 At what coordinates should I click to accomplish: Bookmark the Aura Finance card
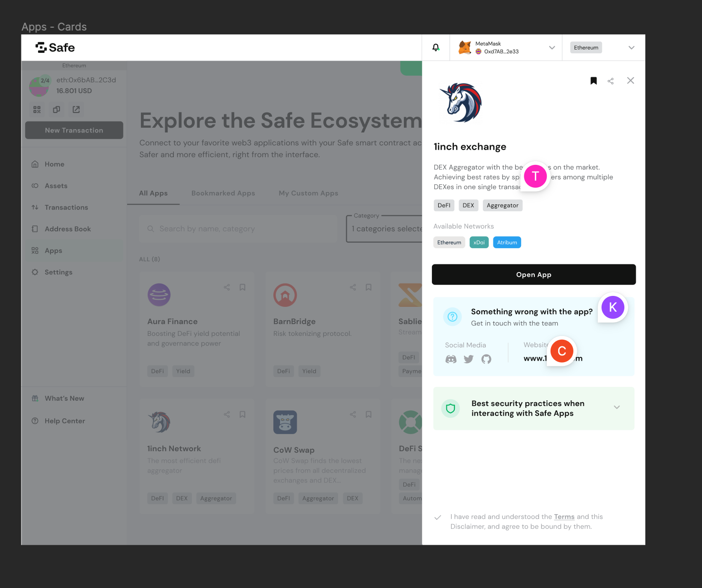242,287
